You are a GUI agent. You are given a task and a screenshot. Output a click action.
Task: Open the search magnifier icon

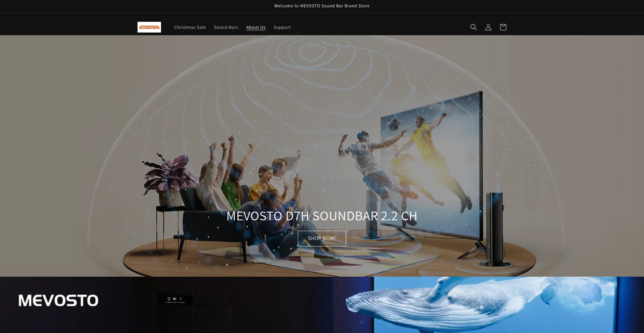pyautogui.click(x=473, y=27)
